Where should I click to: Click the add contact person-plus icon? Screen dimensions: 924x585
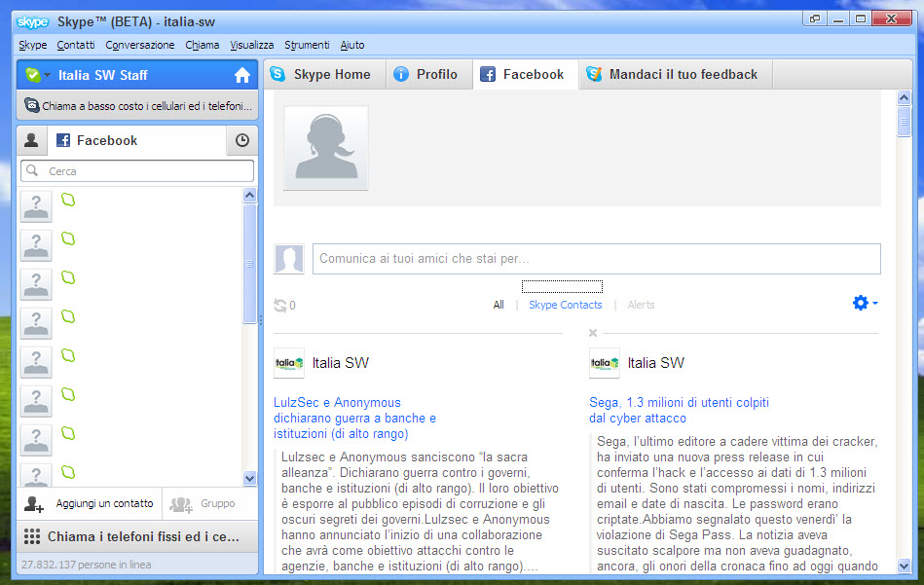[x=33, y=503]
